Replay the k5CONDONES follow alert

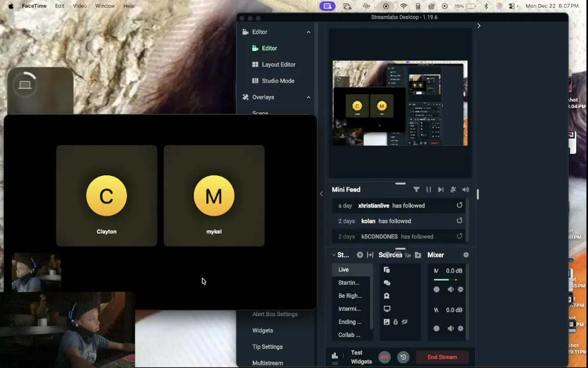[459, 236]
